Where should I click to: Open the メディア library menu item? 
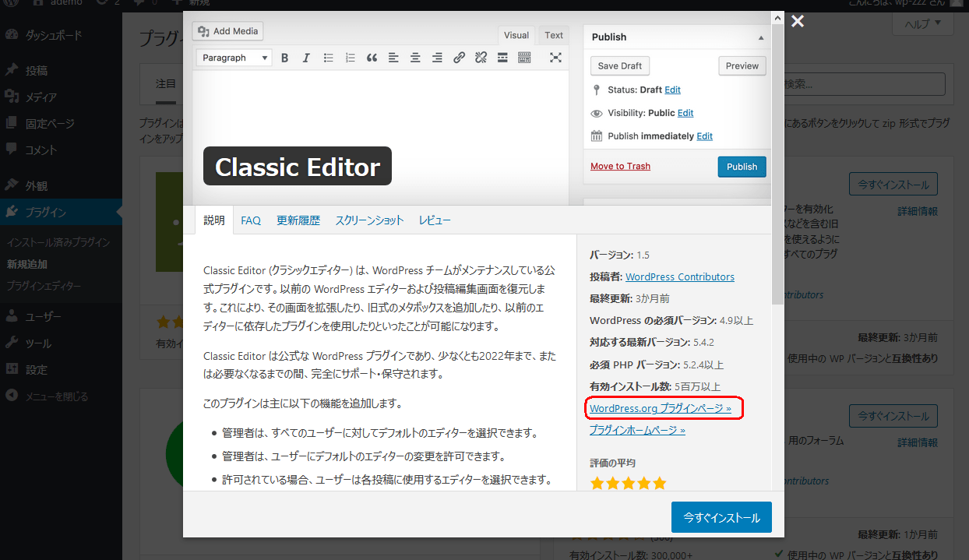(41, 97)
